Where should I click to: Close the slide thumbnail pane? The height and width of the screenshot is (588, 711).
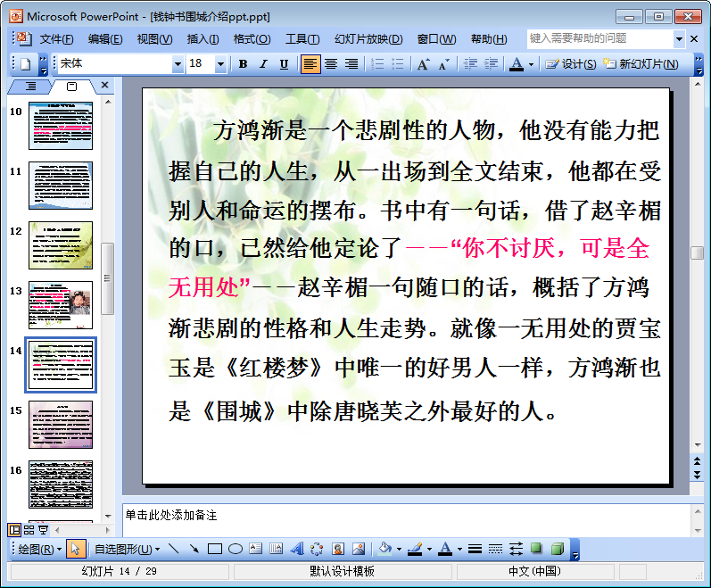coord(104,85)
